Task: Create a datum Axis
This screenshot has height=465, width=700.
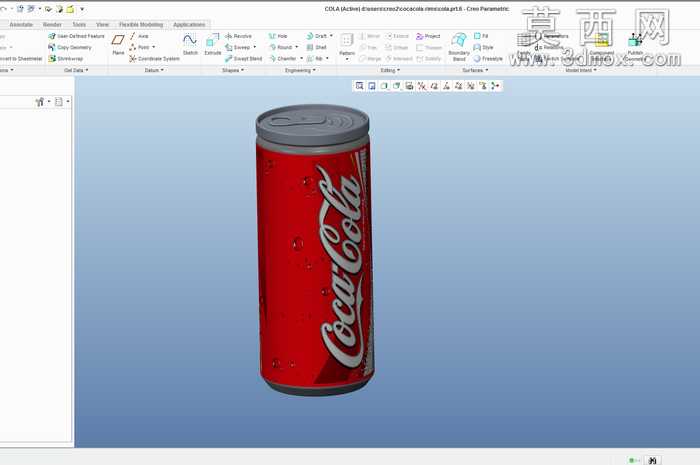Action: tap(139, 36)
